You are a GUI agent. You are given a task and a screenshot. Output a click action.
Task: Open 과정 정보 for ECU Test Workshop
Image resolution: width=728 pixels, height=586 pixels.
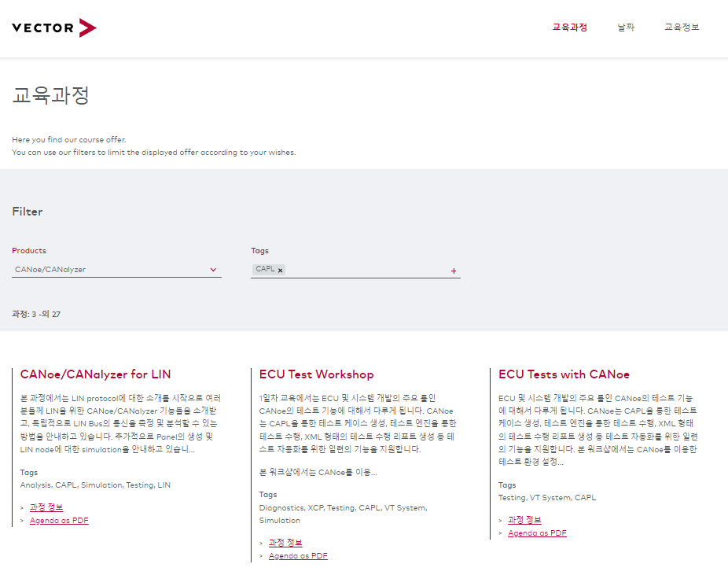pos(285,543)
